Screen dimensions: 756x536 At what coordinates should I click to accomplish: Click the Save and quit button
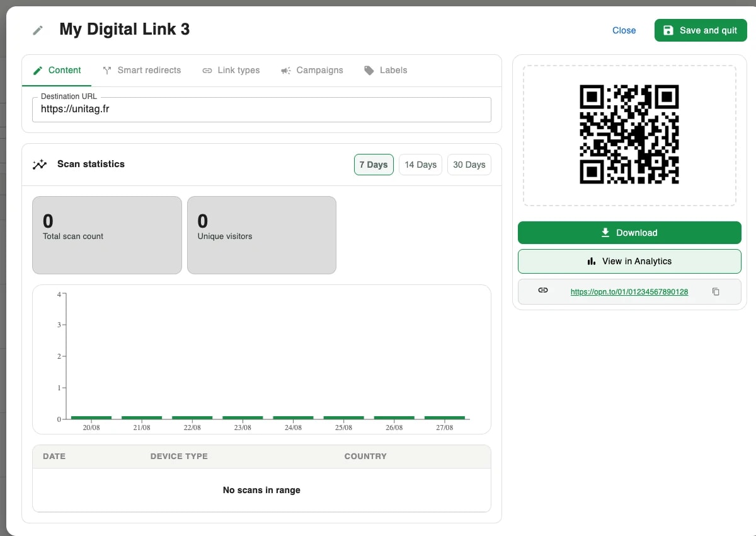pos(701,30)
